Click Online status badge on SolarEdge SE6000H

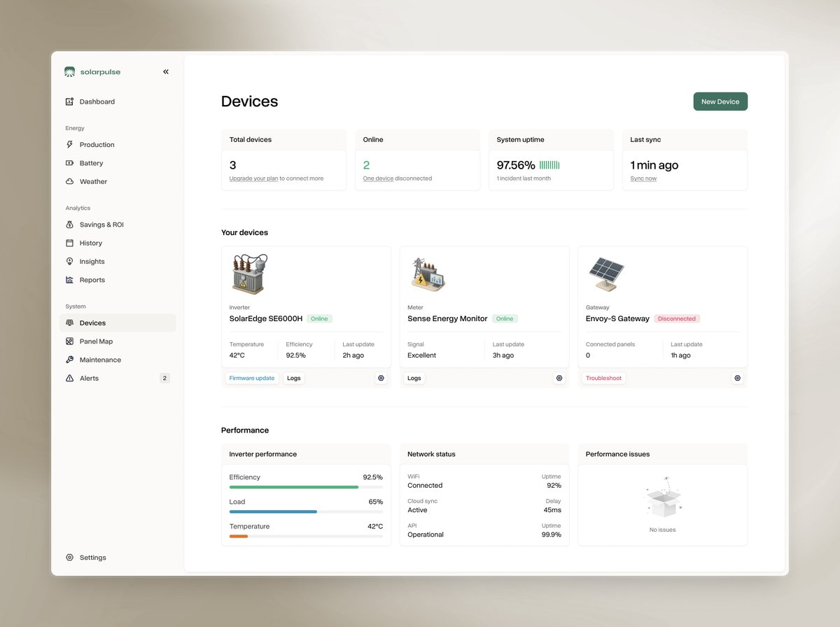pos(319,318)
